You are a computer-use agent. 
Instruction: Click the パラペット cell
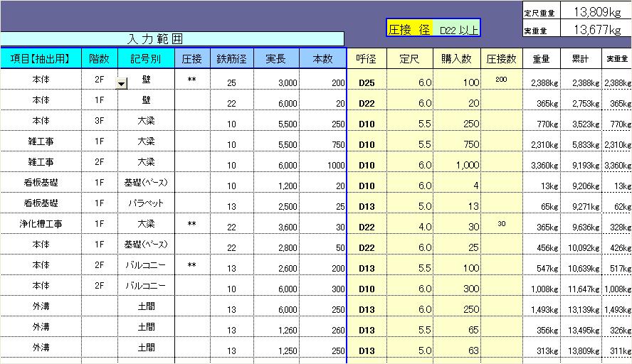point(146,203)
